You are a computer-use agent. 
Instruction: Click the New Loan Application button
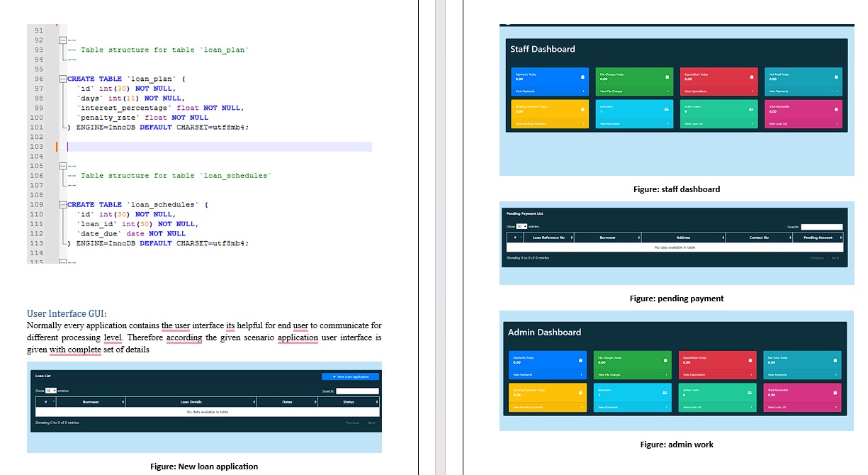pyautogui.click(x=350, y=376)
